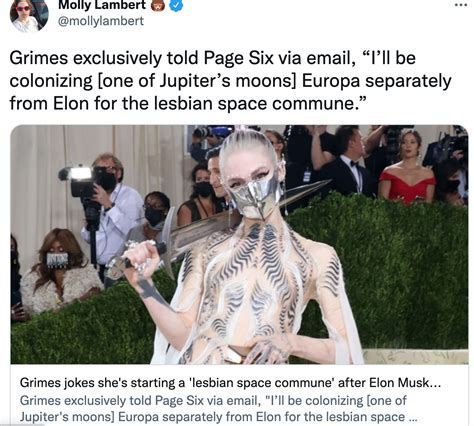Click the horizontal scrollbar thumb at bottom left

[x=22, y=425]
